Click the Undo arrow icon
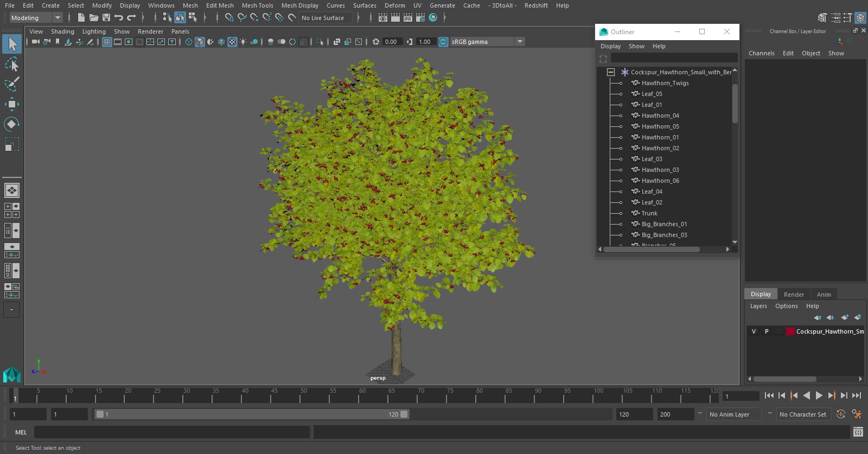The image size is (868, 454). coord(119,18)
